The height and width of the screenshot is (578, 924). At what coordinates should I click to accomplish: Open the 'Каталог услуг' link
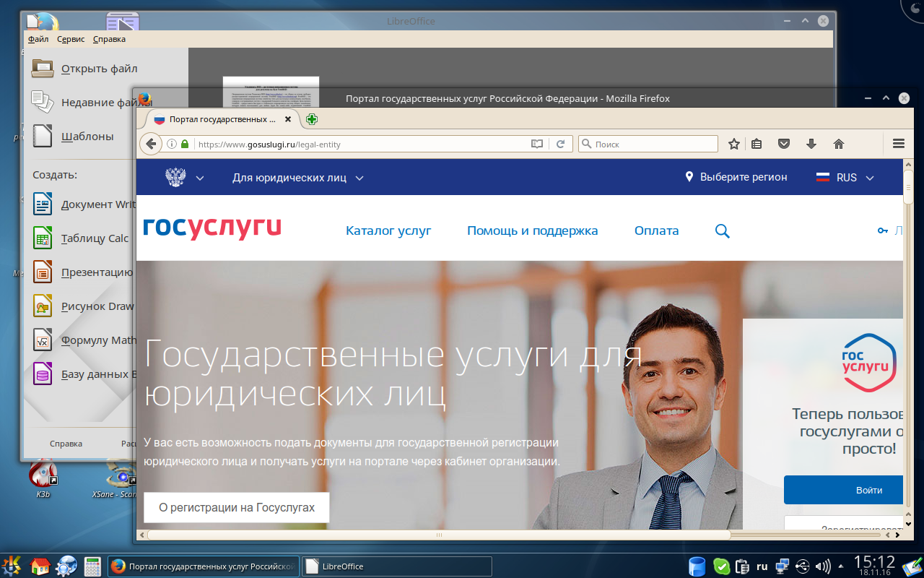[388, 231]
